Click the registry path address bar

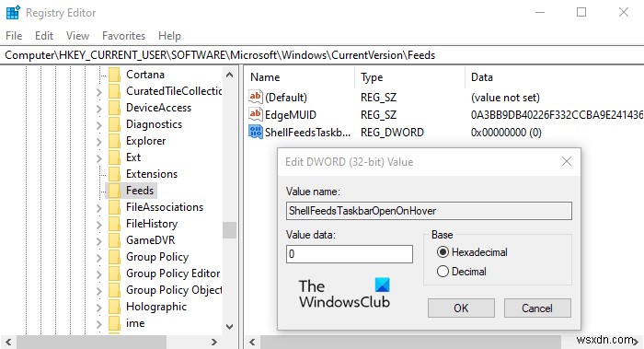click(x=322, y=55)
